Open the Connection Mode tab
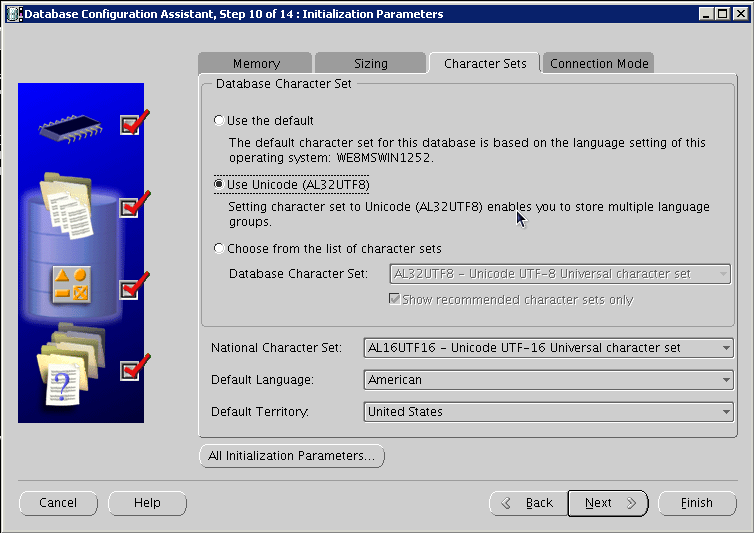This screenshot has height=533, width=754. coord(599,63)
